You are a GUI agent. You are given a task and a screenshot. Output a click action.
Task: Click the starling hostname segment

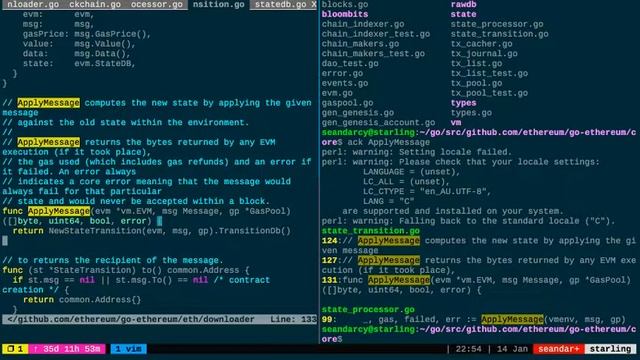(610, 349)
